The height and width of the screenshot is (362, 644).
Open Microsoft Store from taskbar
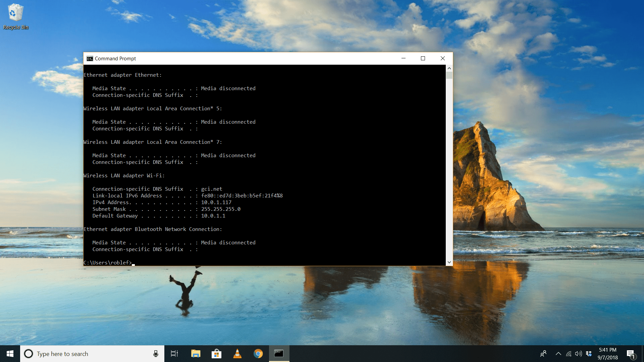pos(216,354)
